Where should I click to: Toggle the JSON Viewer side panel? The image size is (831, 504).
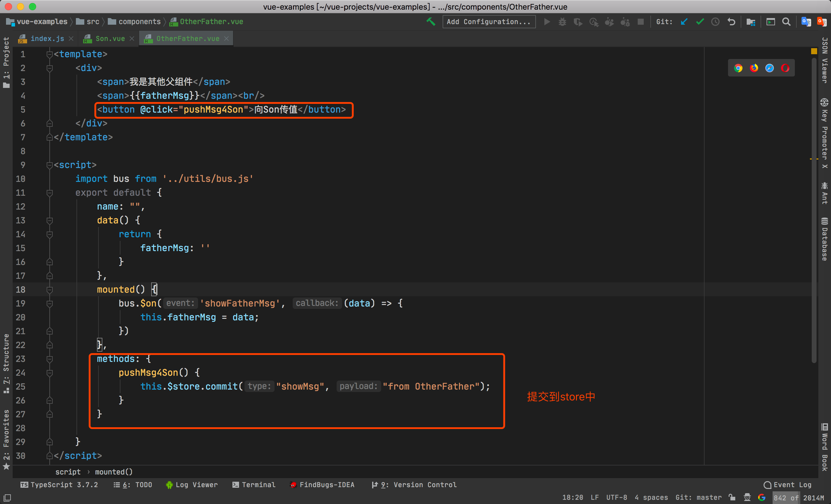coord(825,60)
